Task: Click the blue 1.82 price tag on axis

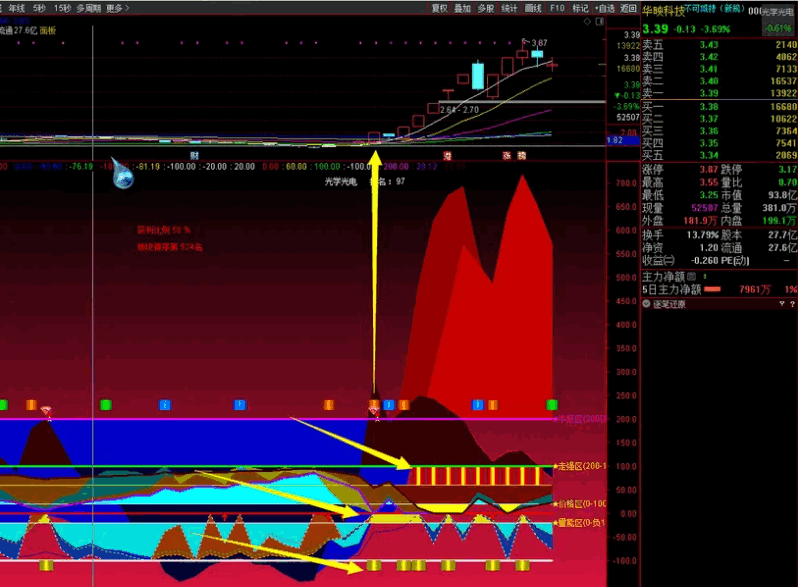Action: pyautogui.click(x=623, y=140)
